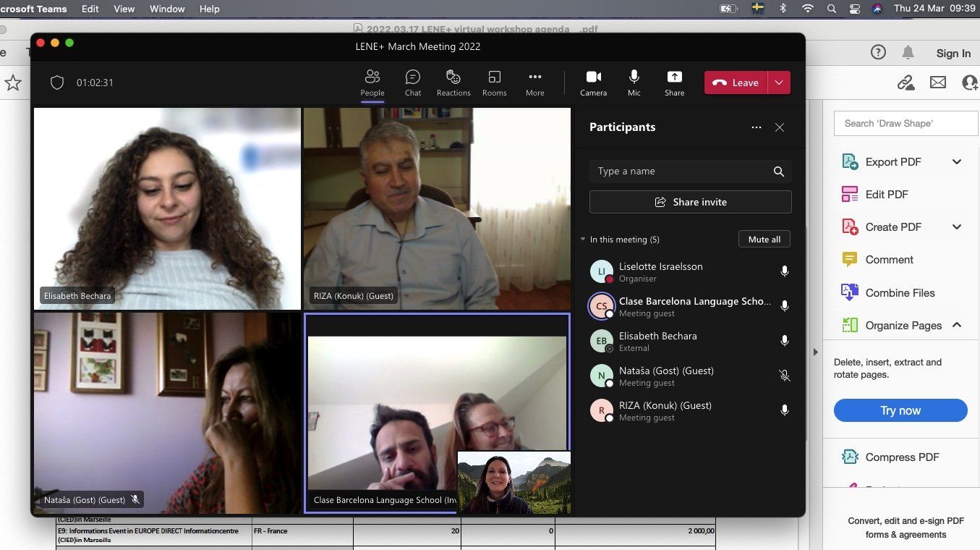
Task: Collapse the In this meeting list
Action: [583, 240]
